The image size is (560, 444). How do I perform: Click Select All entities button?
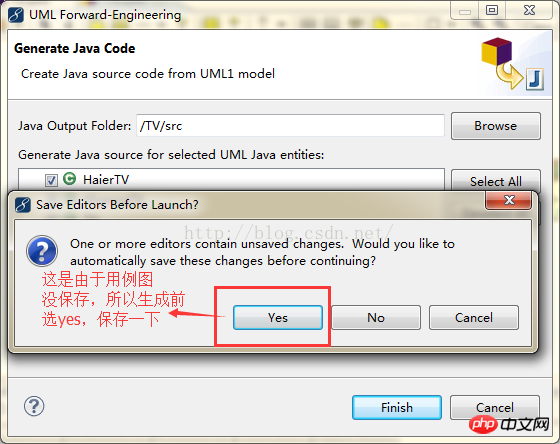[x=496, y=181]
